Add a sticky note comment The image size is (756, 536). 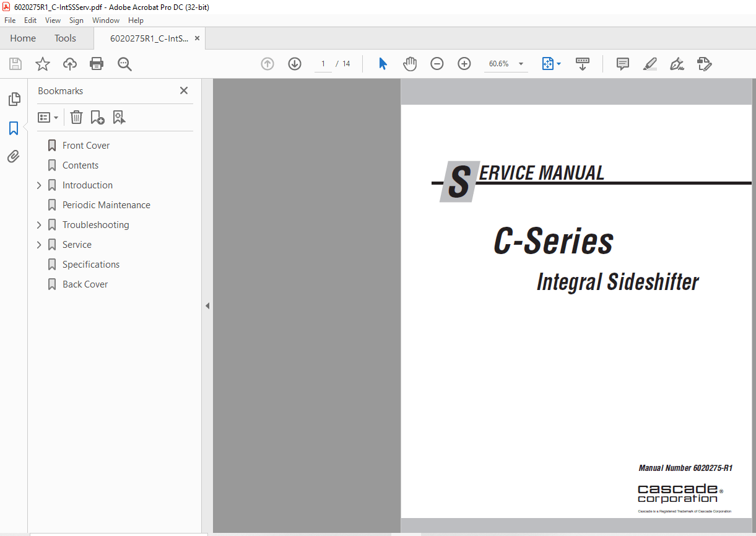coord(622,64)
